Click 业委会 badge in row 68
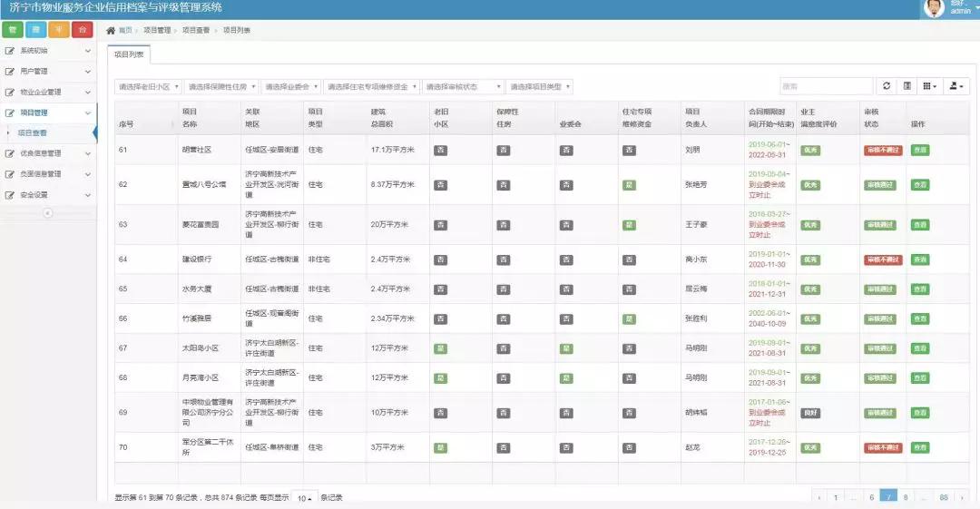The width and height of the screenshot is (980, 509). click(566, 378)
